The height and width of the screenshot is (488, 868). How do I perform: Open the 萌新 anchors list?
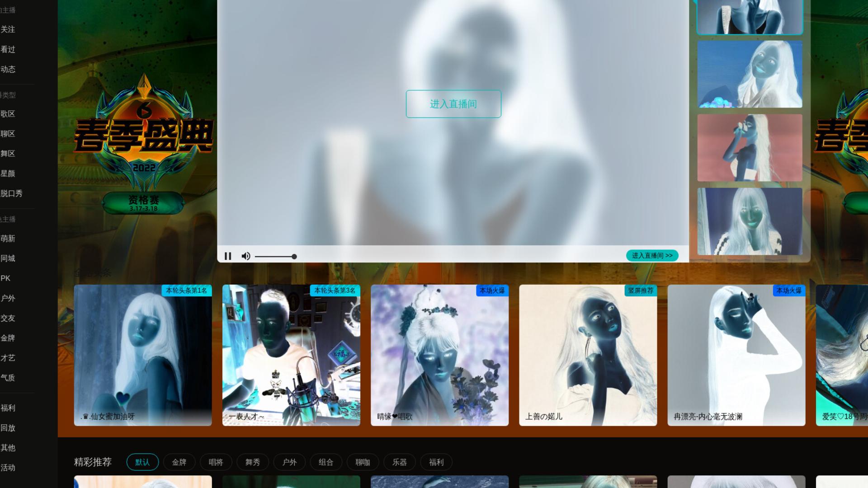coord(8,239)
